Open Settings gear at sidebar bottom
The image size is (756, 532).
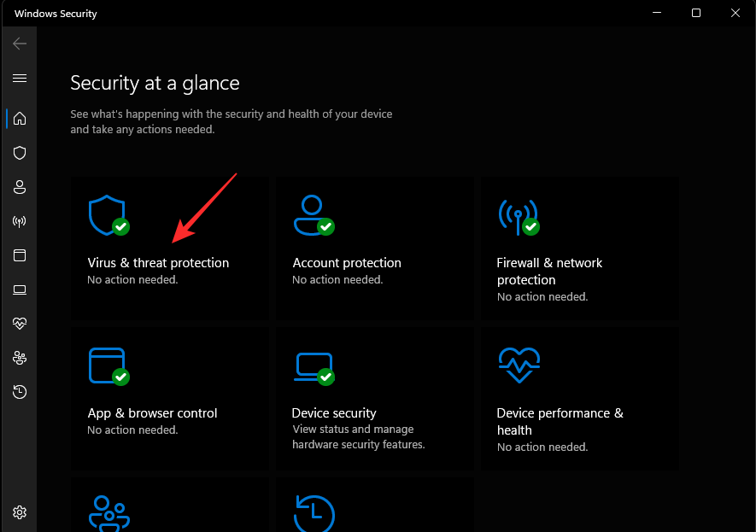pos(19,512)
